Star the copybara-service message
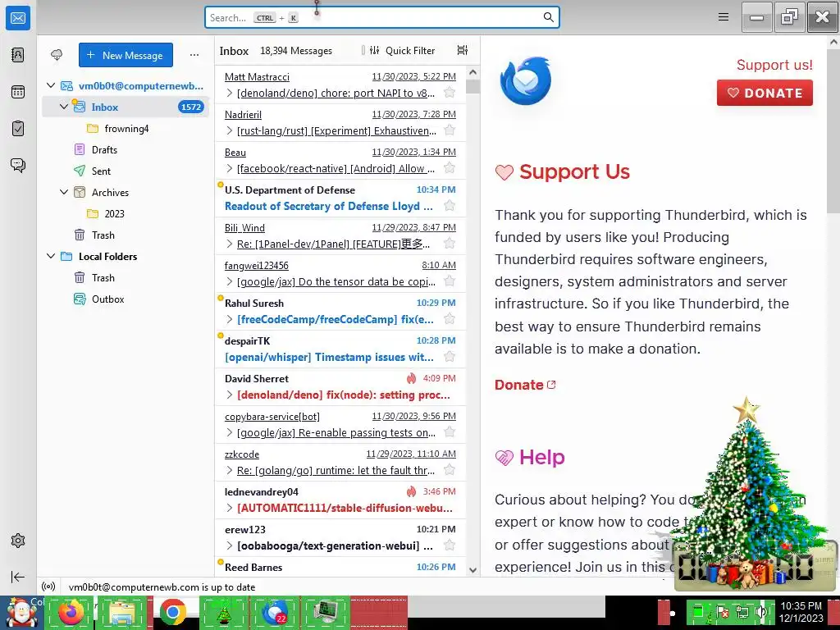 click(450, 432)
